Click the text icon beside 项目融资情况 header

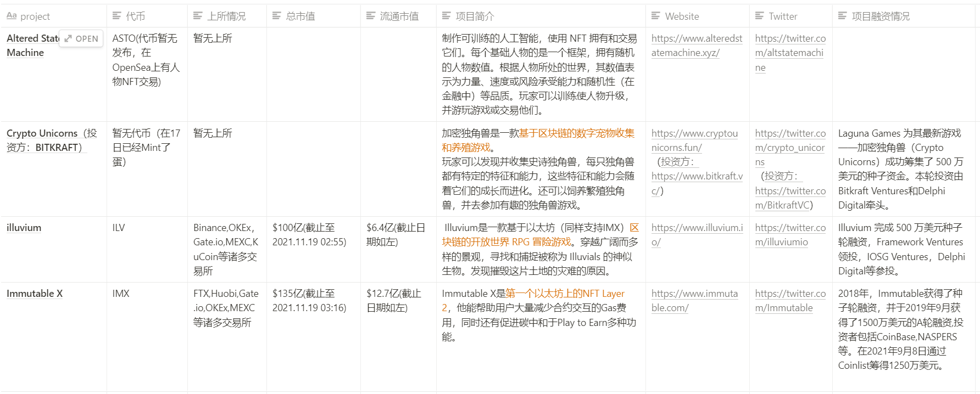pyautogui.click(x=843, y=16)
